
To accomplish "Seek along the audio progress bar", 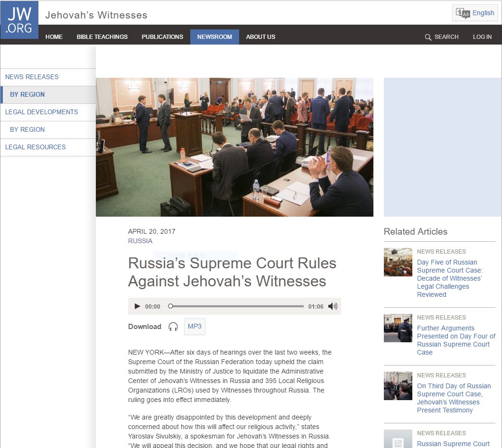I will tap(237, 306).
